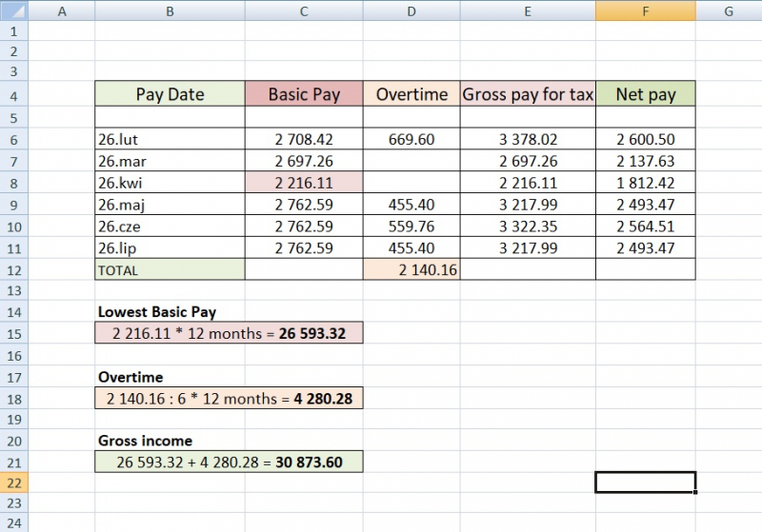Select highlighted row 22 header
Screen dimensions: 762x532
point(13,483)
